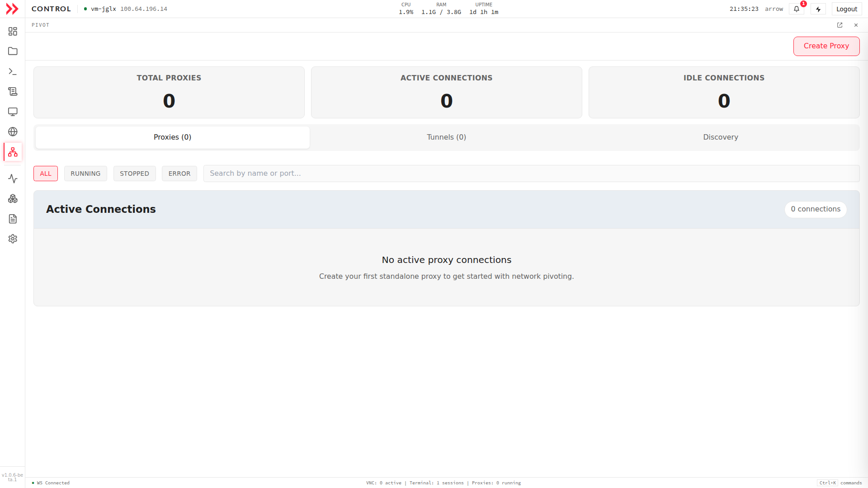Click the IDLE CONNECTIONS stat card
The height and width of the screenshot is (488, 868).
click(x=724, y=93)
